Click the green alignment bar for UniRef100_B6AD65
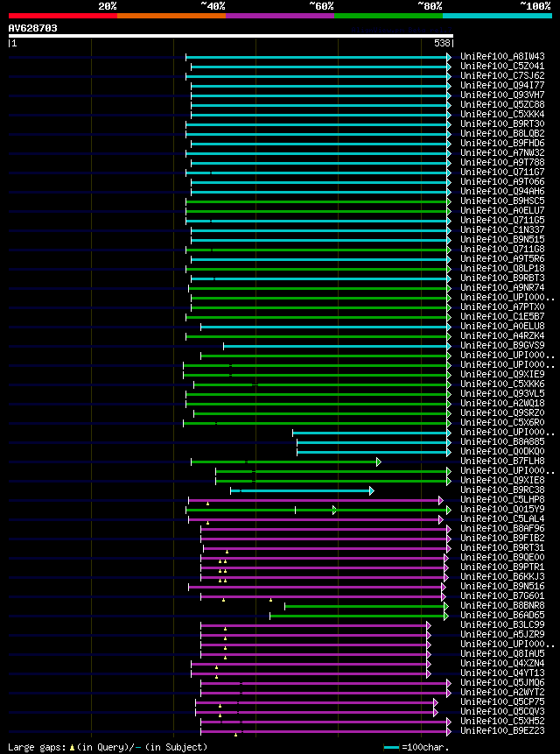This screenshot has height=754, width=560. click(360, 616)
